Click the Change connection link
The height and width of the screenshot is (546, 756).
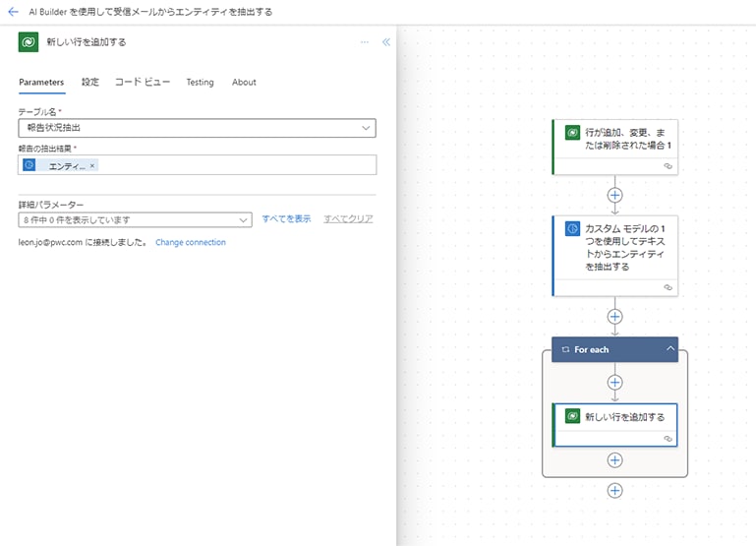point(191,242)
